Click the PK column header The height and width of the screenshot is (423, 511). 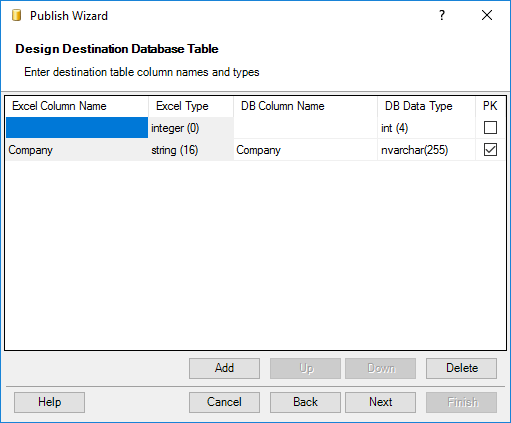coord(490,106)
